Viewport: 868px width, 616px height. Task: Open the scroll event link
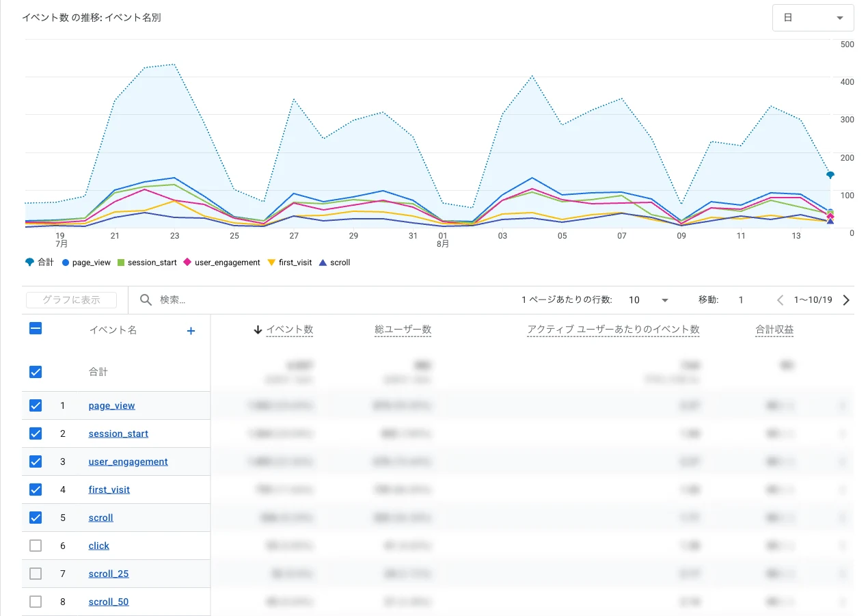pyautogui.click(x=100, y=518)
